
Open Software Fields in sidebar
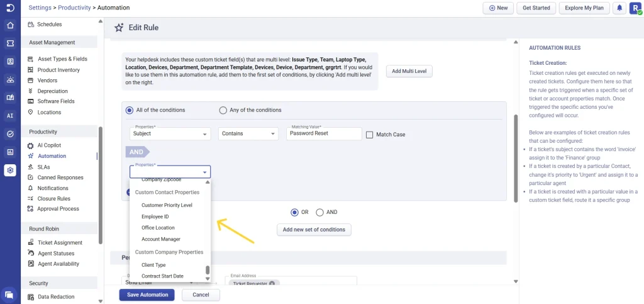[x=56, y=101]
